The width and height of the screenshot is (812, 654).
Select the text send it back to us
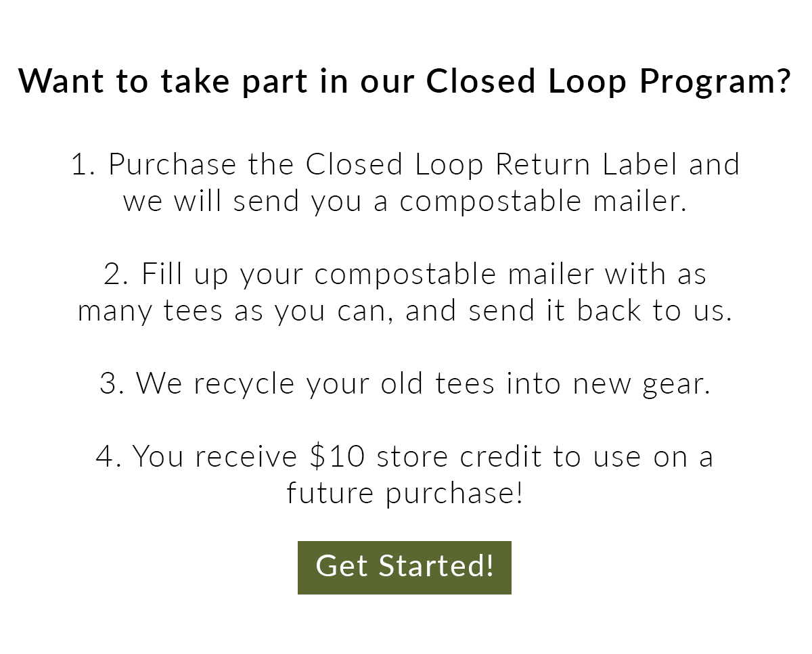(602, 310)
